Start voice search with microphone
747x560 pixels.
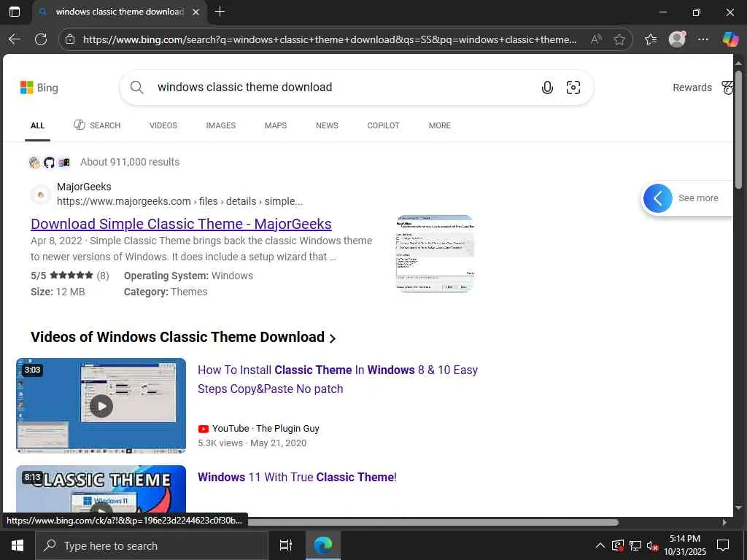[547, 87]
